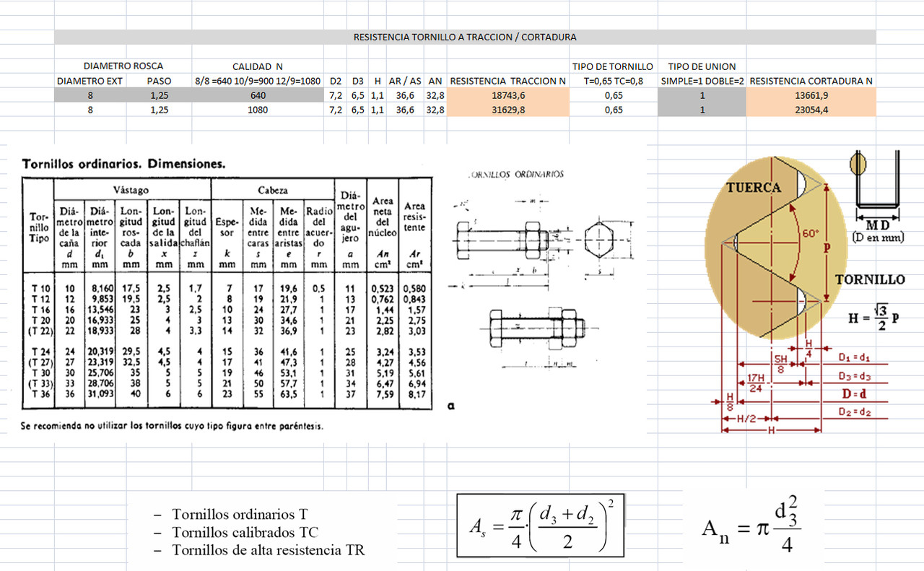This screenshot has height=571, width=924.
Task: Click the D3 column header
Action: (x=358, y=81)
